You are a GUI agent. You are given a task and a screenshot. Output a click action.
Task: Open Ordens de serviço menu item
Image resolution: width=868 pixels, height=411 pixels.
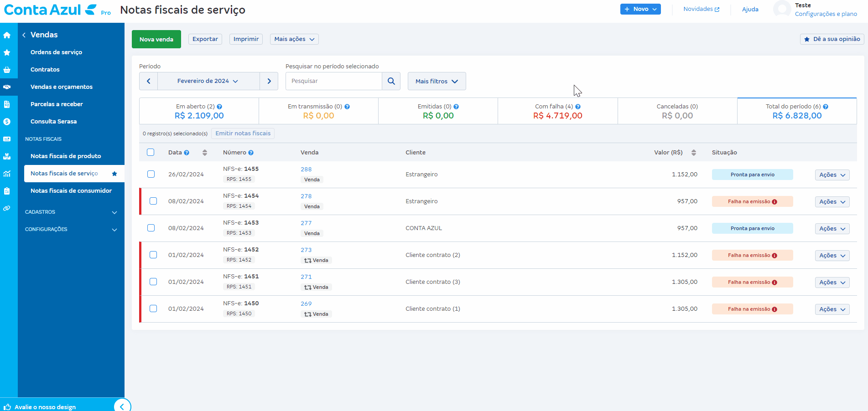tap(56, 52)
